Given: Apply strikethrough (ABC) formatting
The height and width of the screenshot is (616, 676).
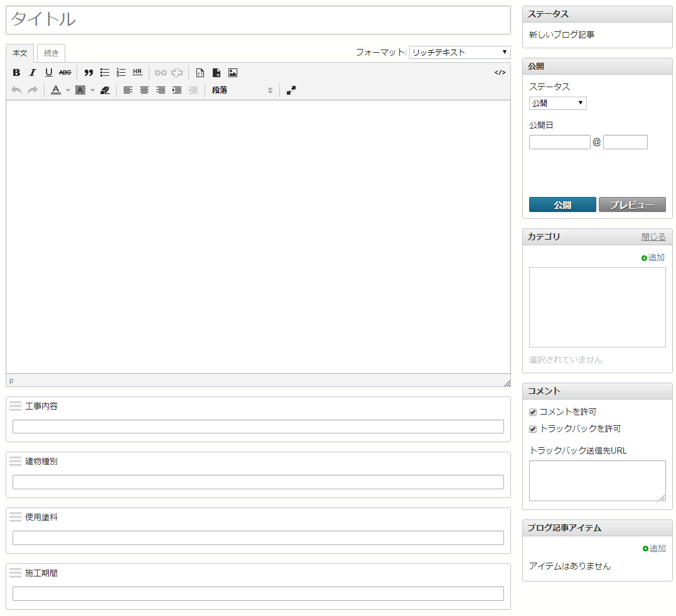Looking at the screenshot, I should [x=65, y=72].
